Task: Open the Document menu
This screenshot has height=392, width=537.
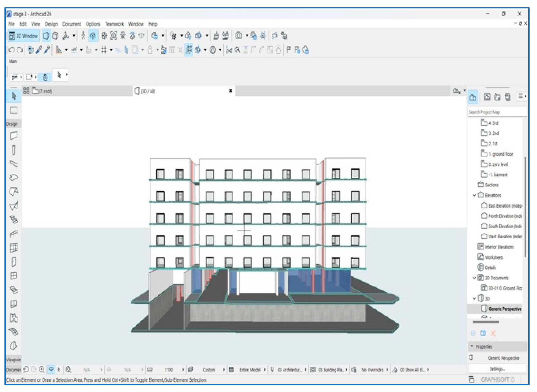Action: 72,24
